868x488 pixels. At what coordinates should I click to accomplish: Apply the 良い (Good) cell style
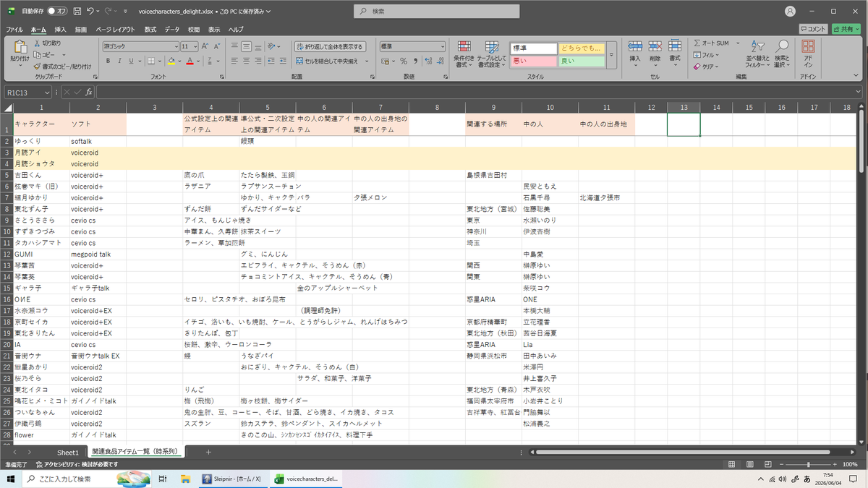click(581, 61)
